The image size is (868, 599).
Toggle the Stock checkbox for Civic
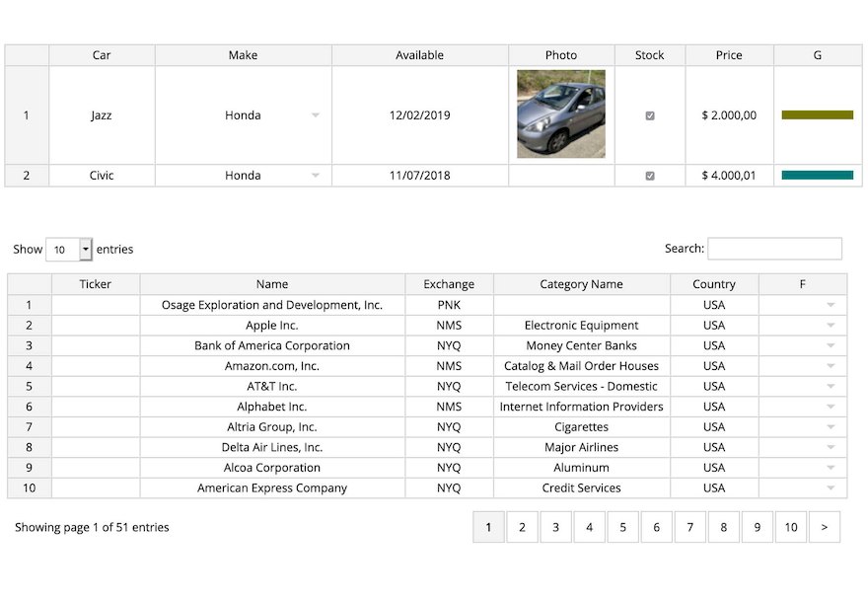pyautogui.click(x=650, y=176)
